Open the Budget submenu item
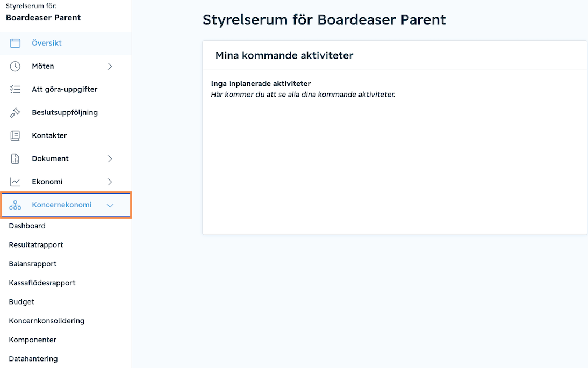Viewport: 588px width, 368px height. (21, 302)
